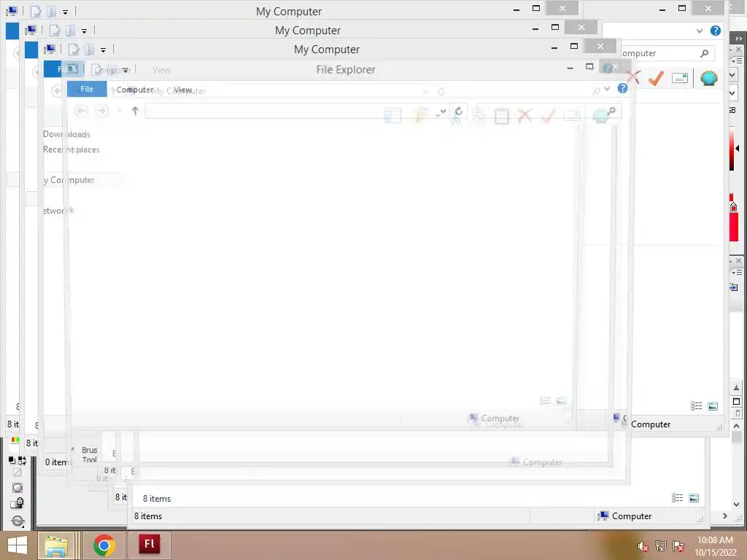
Task: Open Properties icon in middle My Computer title bar
Action: click(55, 31)
